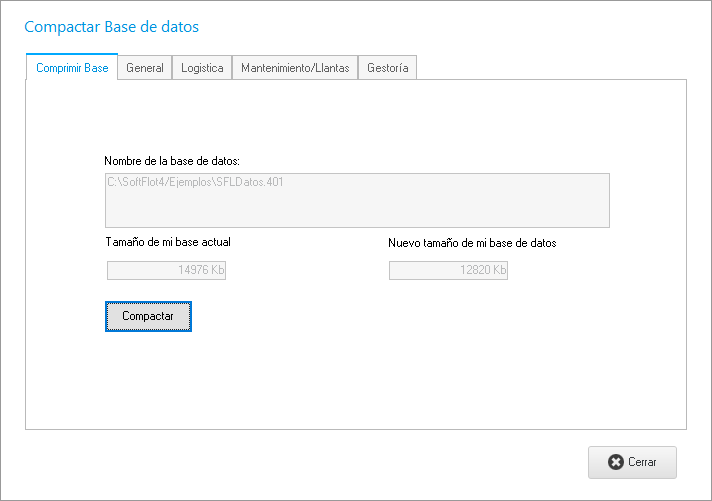Click the 14976 Kb size value

coord(199,271)
